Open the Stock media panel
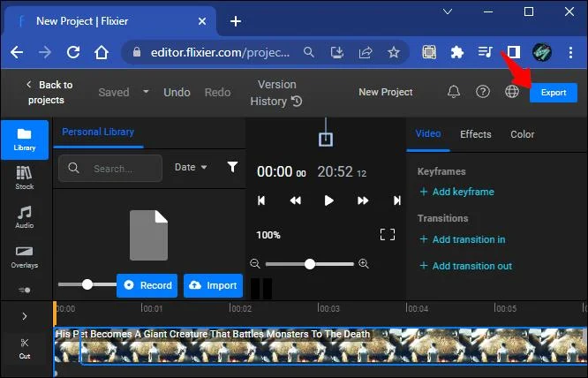 click(25, 178)
